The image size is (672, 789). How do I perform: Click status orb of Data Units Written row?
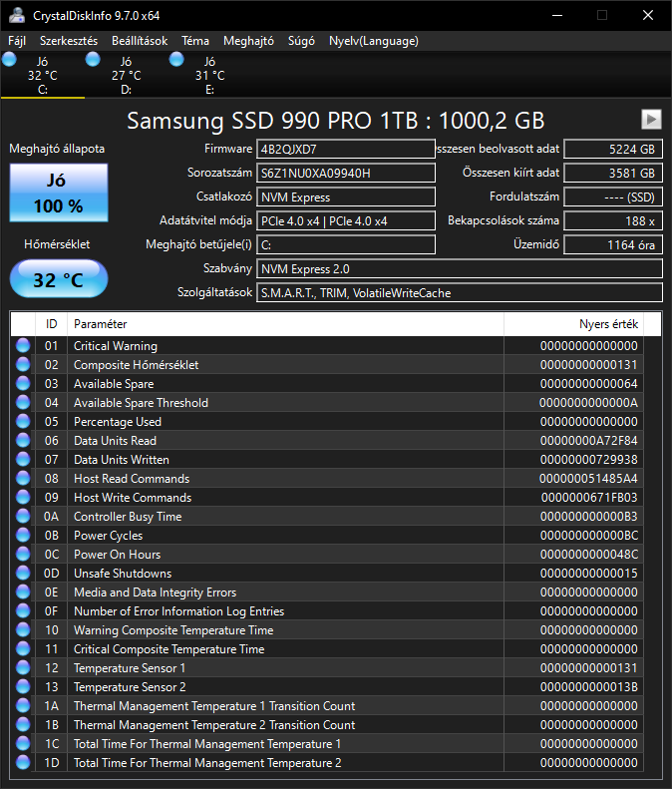pos(23,460)
